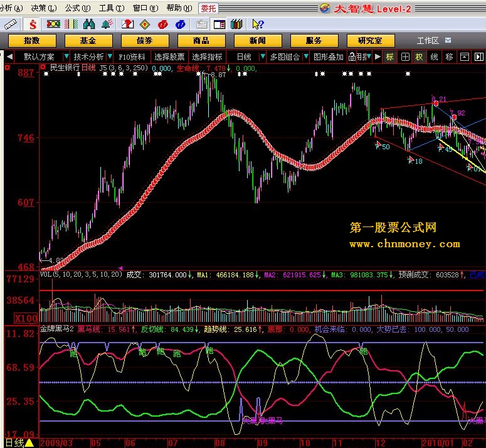The image size is (486, 448).
Task: Toggle the 移 move button
Action: pos(449,57)
